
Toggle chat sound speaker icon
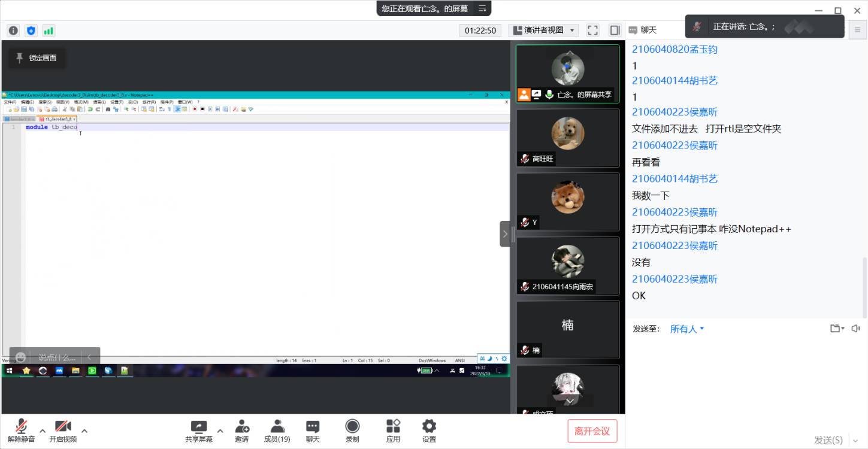855,328
